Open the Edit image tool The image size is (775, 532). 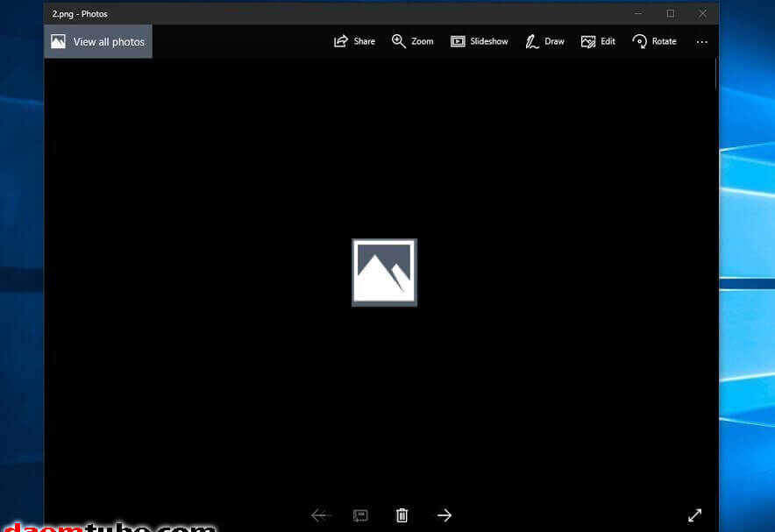[588, 41]
